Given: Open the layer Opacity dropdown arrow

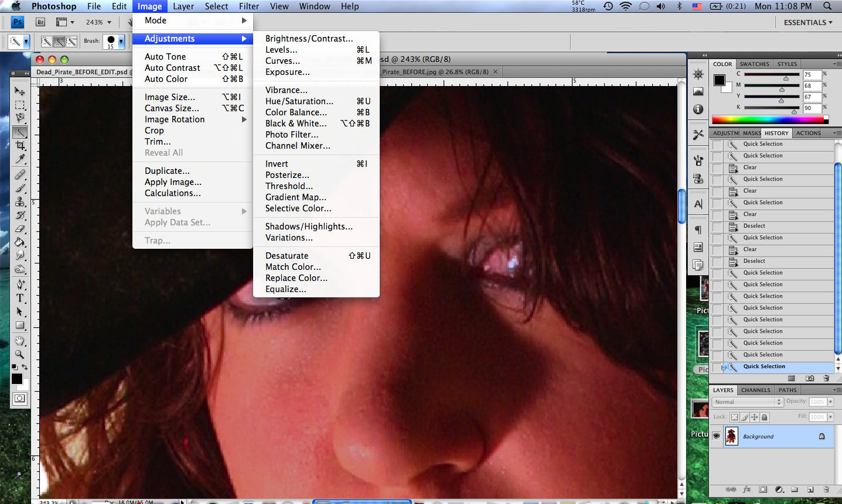Looking at the screenshot, I should pyautogui.click(x=830, y=402).
